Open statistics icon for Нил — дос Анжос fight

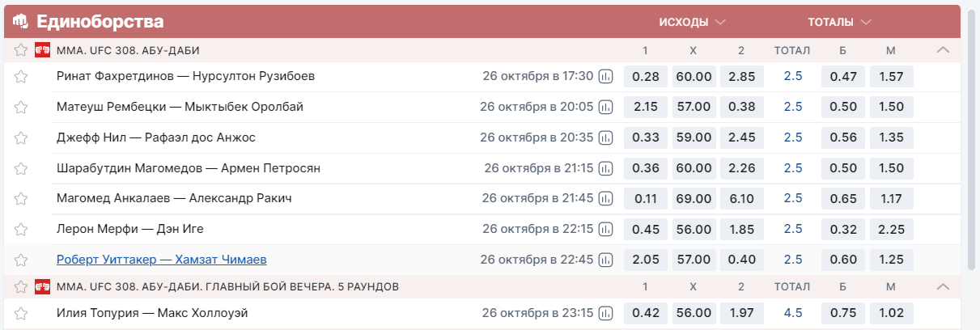pyautogui.click(x=606, y=137)
